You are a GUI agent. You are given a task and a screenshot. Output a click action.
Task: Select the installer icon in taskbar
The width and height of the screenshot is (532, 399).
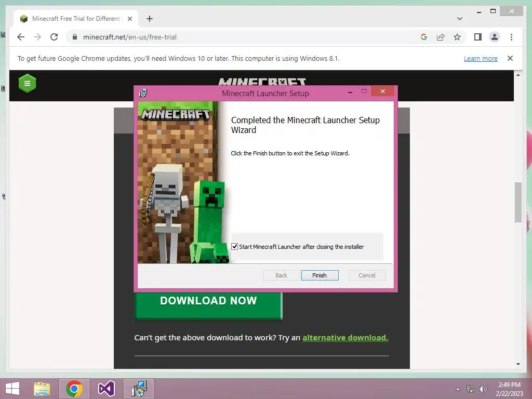[139, 389]
